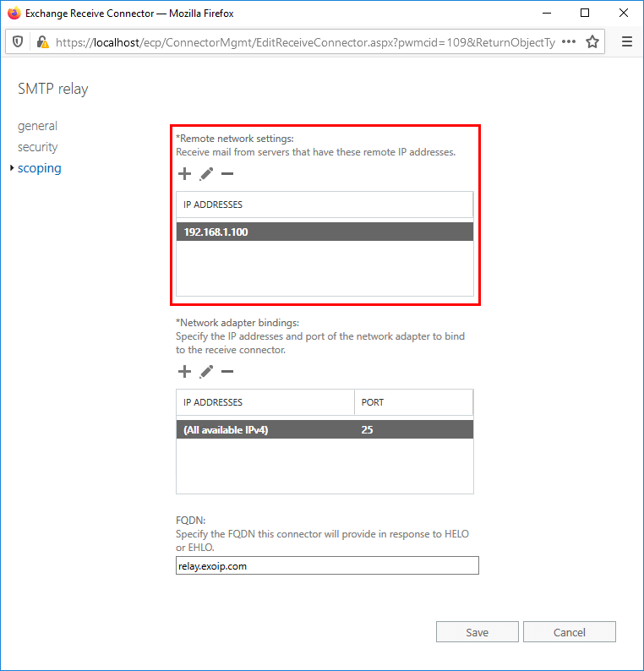Image resolution: width=644 pixels, height=671 pixels.
Task: Open page actions three-dot menu
Action: click(x=569, y=41)
